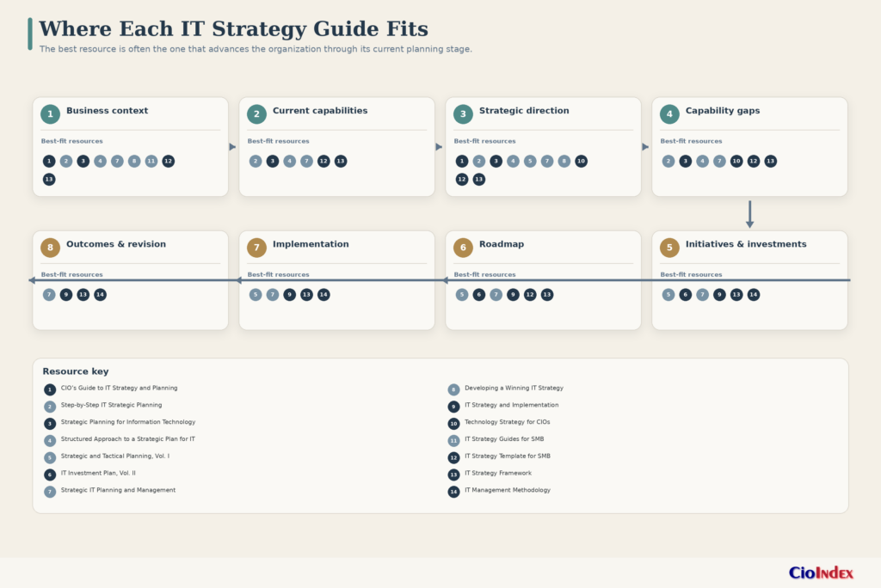Click resource badge 10 in the Capability gaps card
Screen dimensions: 881x588
736,161
